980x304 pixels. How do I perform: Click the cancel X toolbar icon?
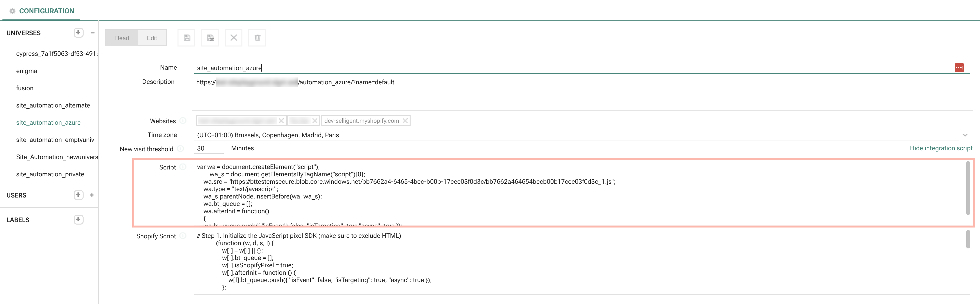point(234,38)
